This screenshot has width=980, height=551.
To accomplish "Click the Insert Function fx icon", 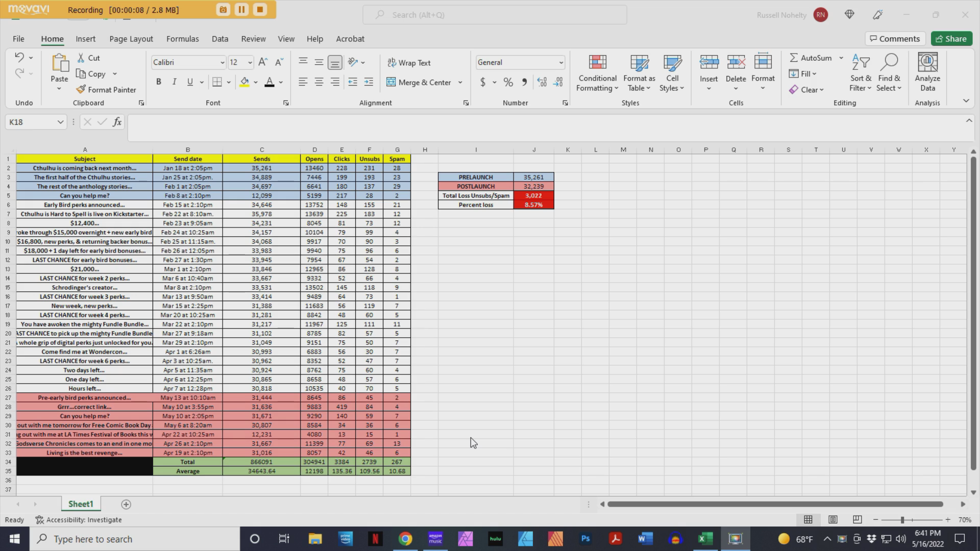I will 117,122.
